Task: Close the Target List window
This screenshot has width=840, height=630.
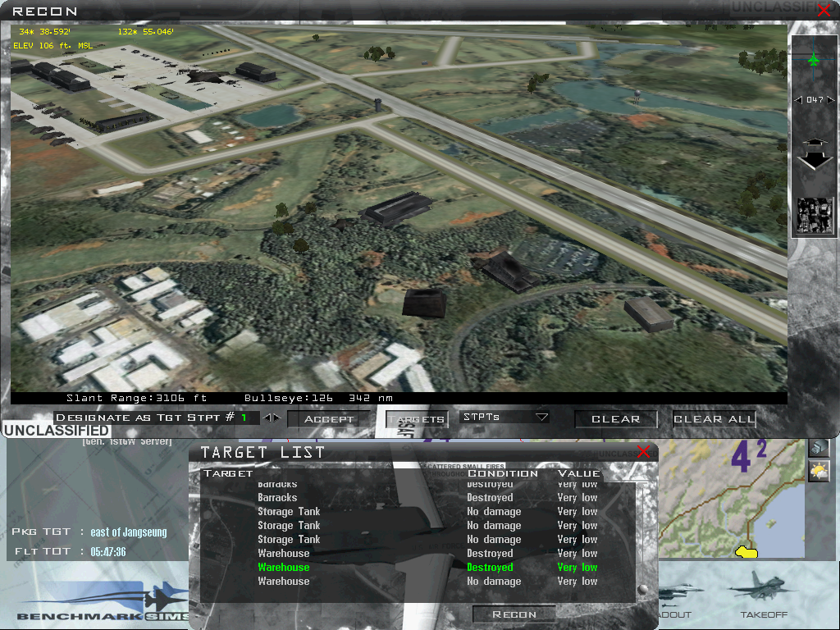Action: click(644, 452)
